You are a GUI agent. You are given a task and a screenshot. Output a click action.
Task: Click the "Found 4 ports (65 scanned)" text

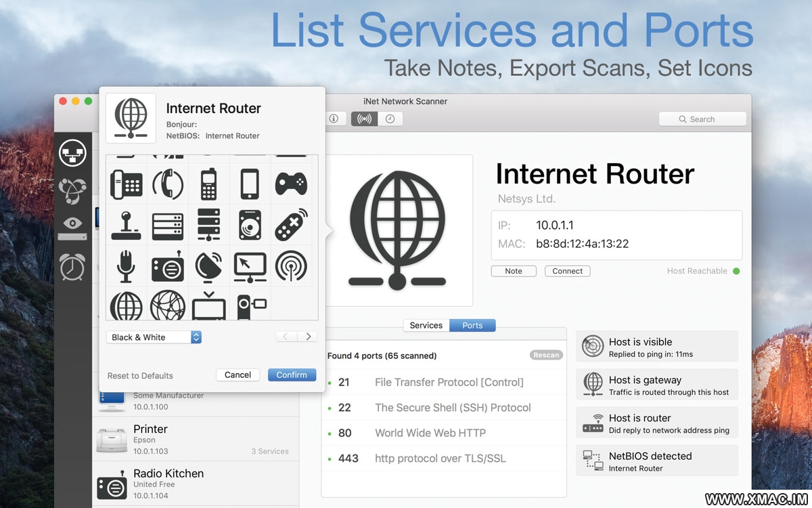point(382,356)
